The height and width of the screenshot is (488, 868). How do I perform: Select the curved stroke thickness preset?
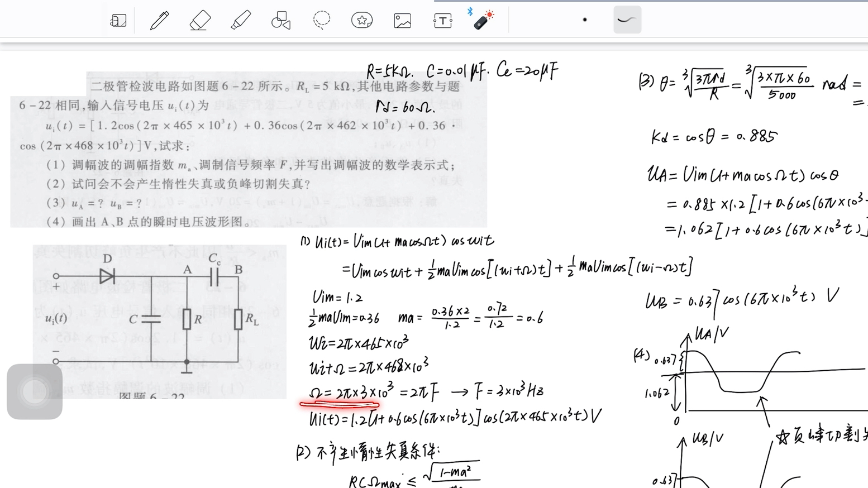[627, 20]
